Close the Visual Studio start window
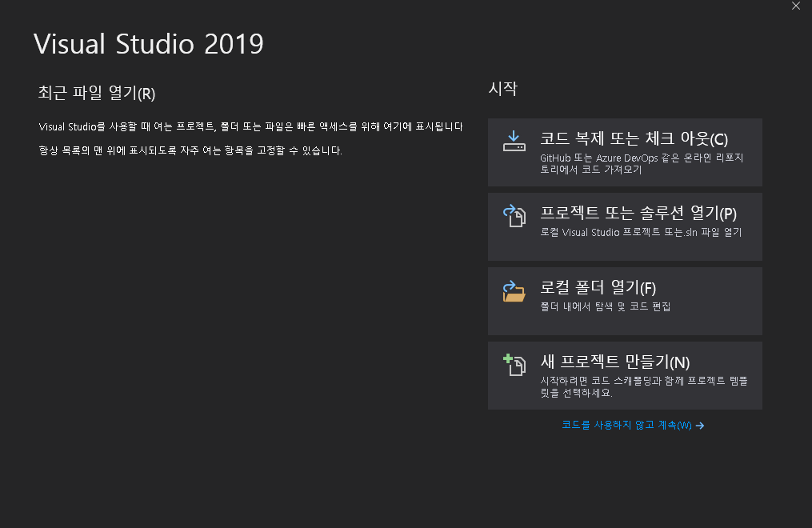The image size is (812, 528). click(x=796, y=6)
